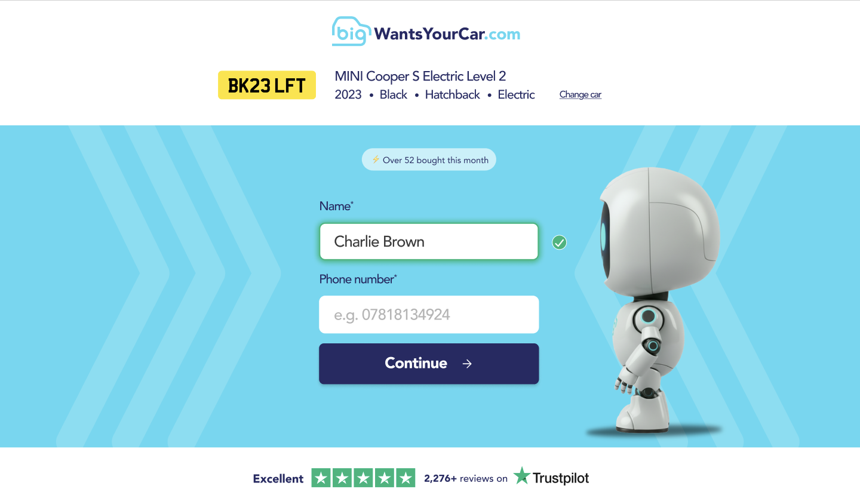Click the Excellent rating label
The image size is (860, 504).
click(x=278, y=478)
